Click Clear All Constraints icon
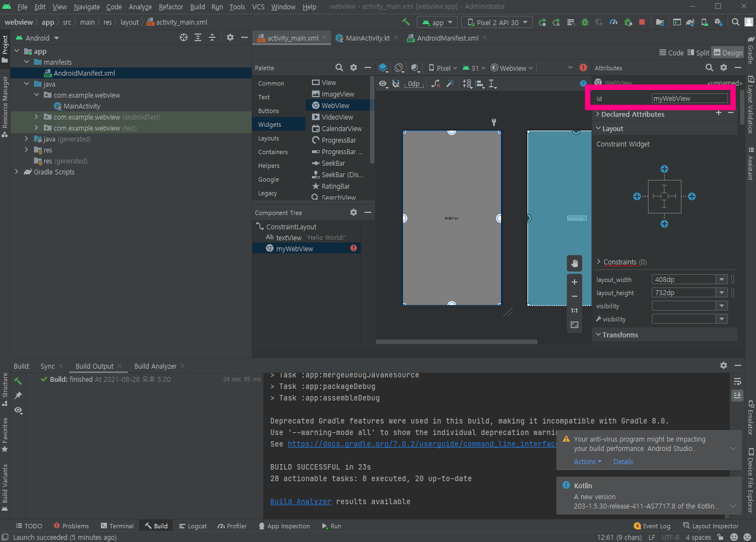Image resolution: width=756 pixels, height=542 pixels. (x=436, y=83)
